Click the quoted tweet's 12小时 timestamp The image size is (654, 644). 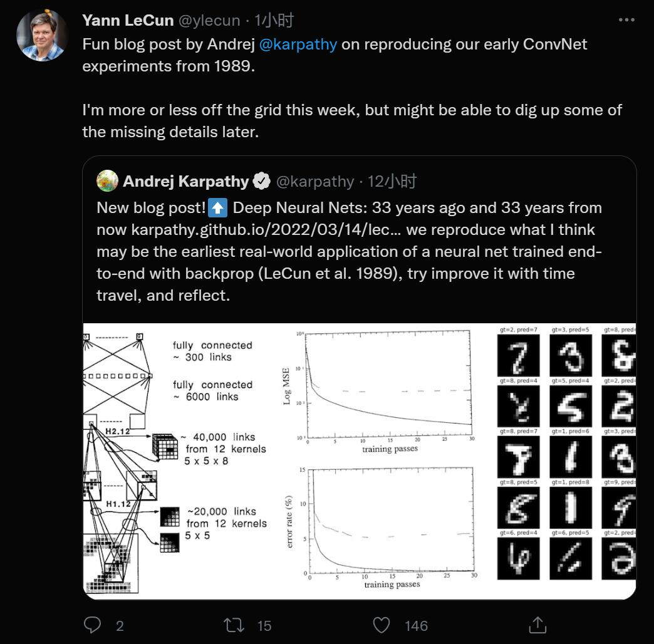392,182
